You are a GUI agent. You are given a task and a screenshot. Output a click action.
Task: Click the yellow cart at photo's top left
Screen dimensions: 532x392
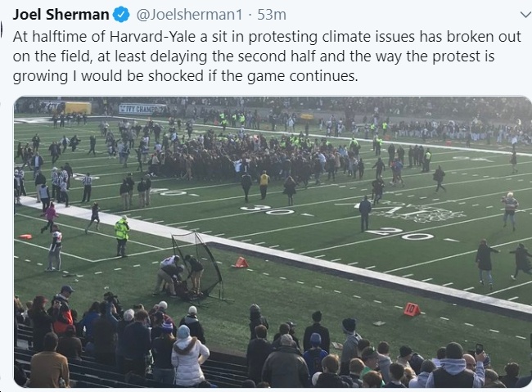[x=78, y=108]
